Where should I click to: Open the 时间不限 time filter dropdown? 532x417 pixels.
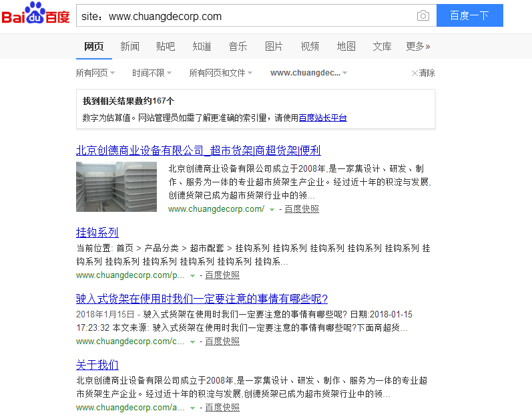[152, 73]
